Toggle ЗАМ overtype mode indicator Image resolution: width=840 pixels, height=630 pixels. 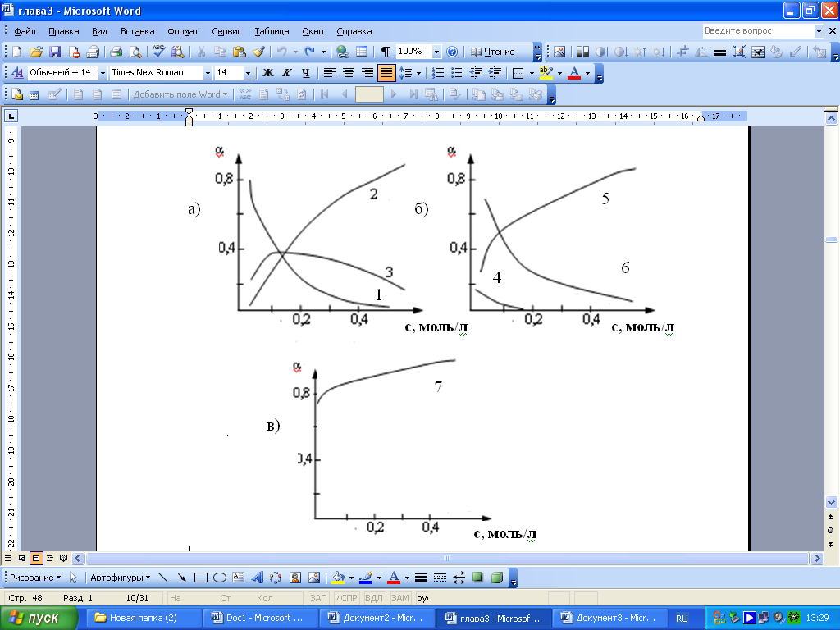pyautogui.click(x=399, y=598)
